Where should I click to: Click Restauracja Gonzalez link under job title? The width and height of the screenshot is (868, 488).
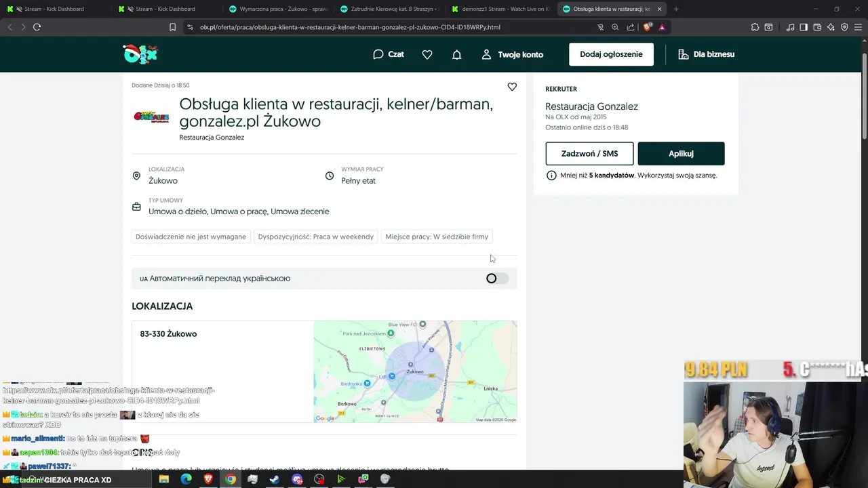212,138
